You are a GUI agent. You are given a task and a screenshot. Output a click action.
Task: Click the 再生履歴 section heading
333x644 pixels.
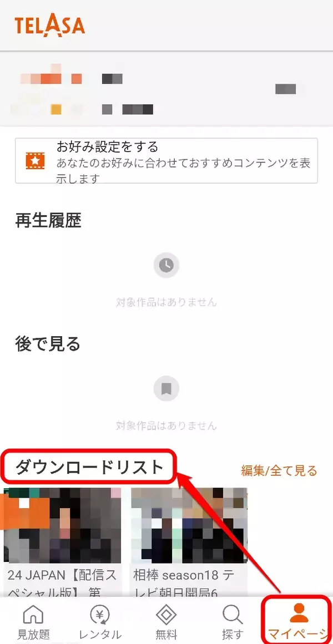pos(48,221)
